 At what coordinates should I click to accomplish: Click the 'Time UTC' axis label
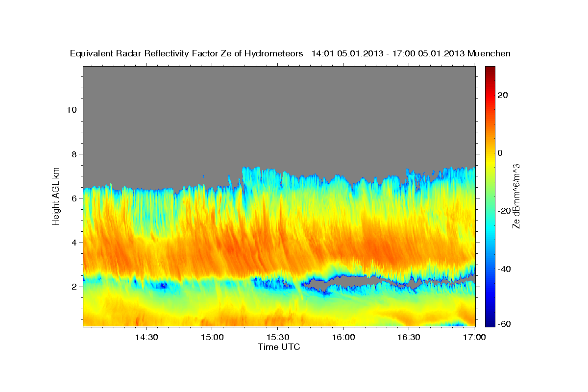coord(279,347)
